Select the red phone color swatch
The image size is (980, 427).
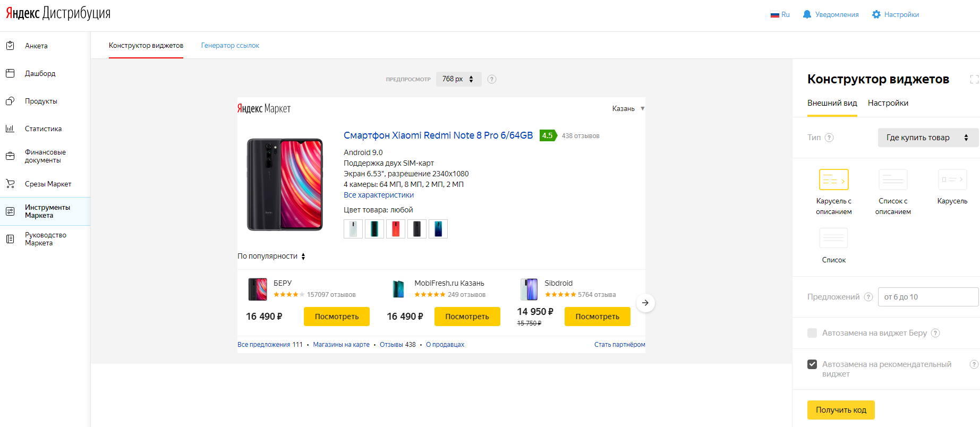[396, 229]
